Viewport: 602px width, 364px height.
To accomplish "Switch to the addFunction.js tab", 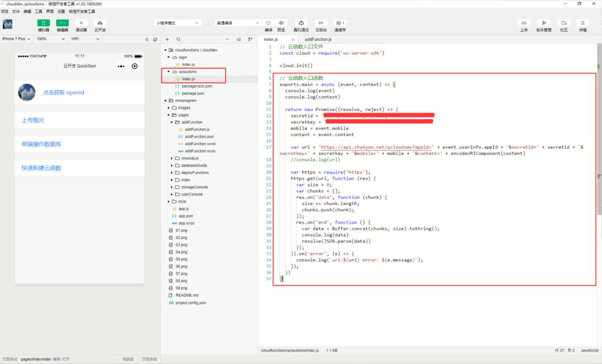I will point(318,39).
